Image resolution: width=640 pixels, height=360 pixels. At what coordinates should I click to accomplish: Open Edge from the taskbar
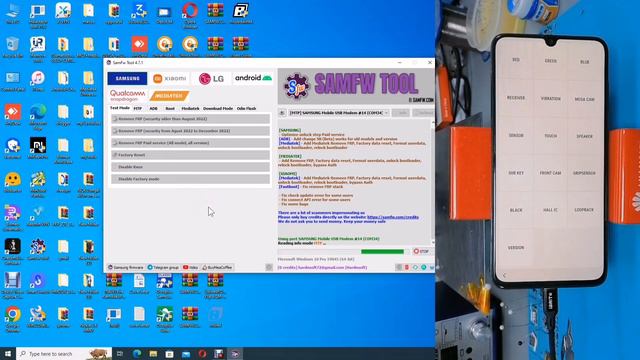137,353
